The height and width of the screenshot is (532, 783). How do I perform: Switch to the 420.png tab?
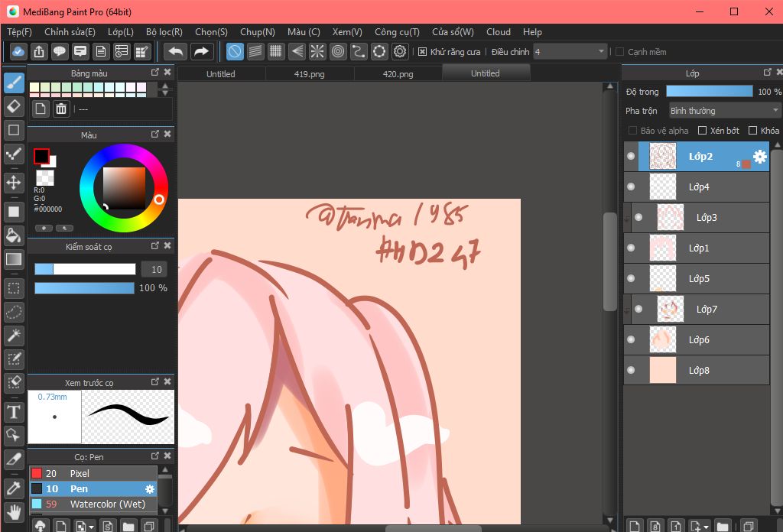(x=398, y=74)
